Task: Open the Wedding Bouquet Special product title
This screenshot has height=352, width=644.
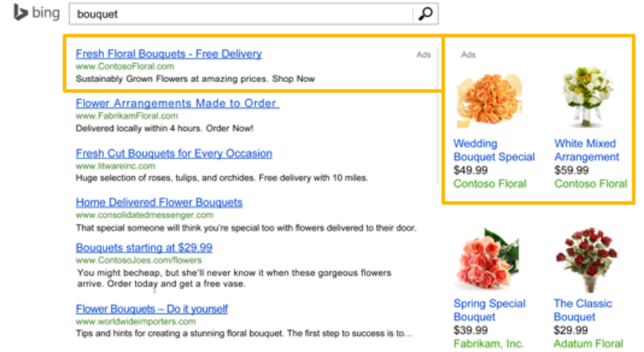Action: point(494,150)
